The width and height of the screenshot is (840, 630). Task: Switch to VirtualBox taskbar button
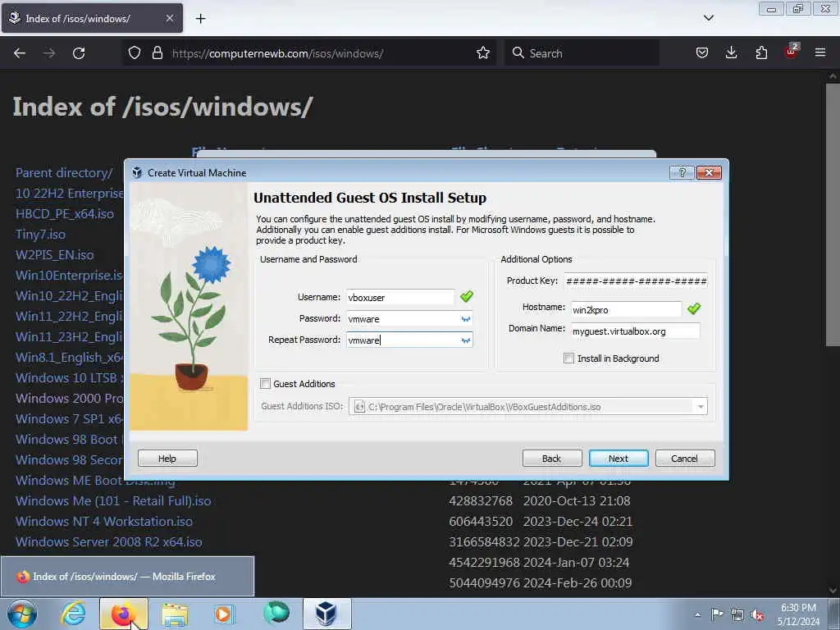click(326, 614)
